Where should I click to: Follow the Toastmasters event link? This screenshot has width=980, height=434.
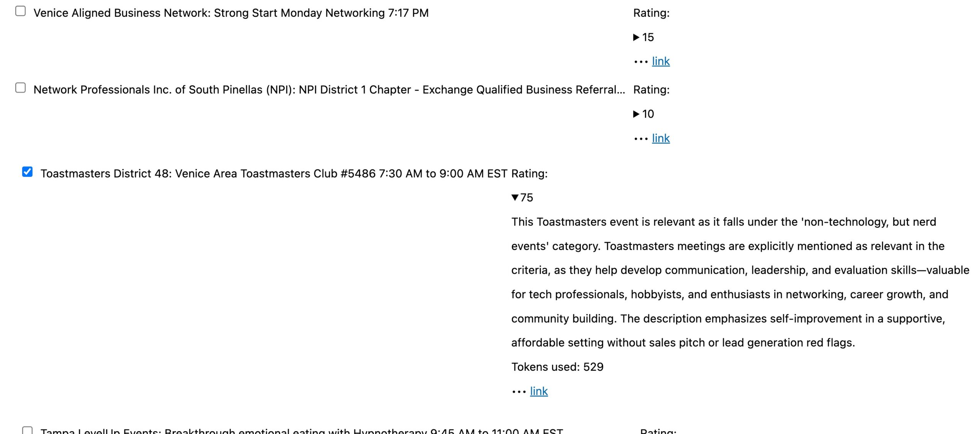point(539,391)
